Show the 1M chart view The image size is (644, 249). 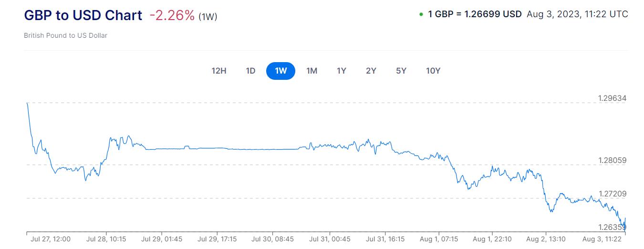[312, 71]
